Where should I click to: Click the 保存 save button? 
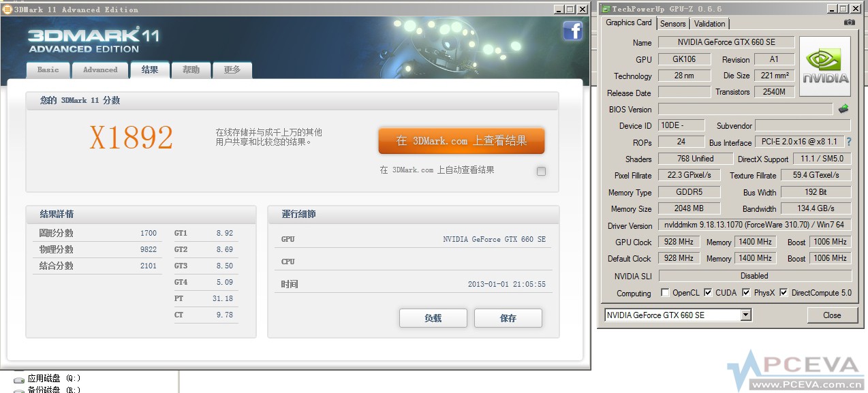pyautogui.click(x=508, y=317)
